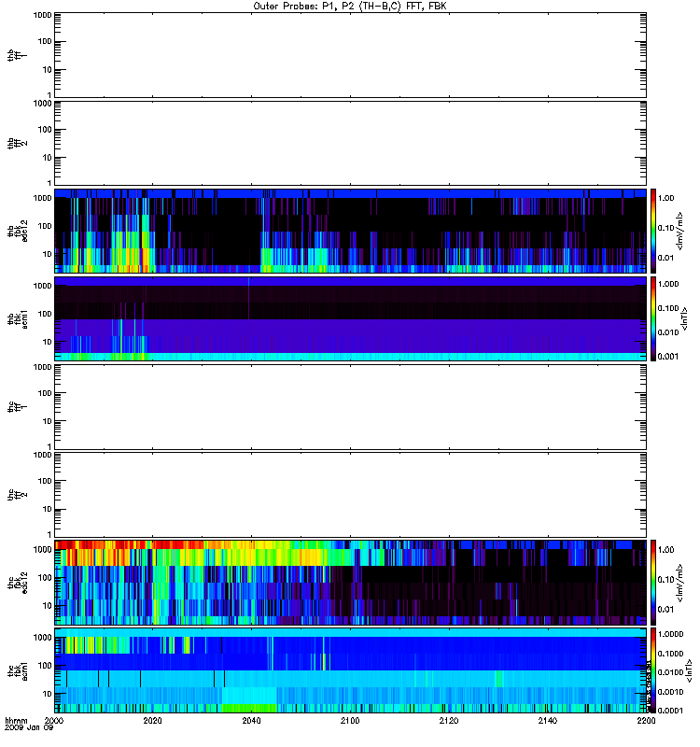
Task: Click the '10' tick label of thc fff 1 panel
Action: point(48,421)
